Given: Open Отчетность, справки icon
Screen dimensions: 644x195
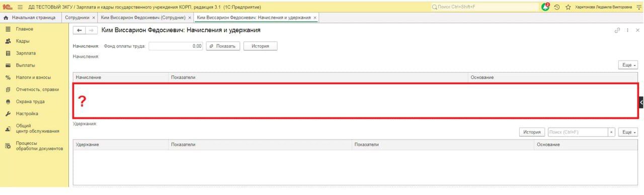Looking at the screenshot, I should pyautogui.click(x=8, y=90).
